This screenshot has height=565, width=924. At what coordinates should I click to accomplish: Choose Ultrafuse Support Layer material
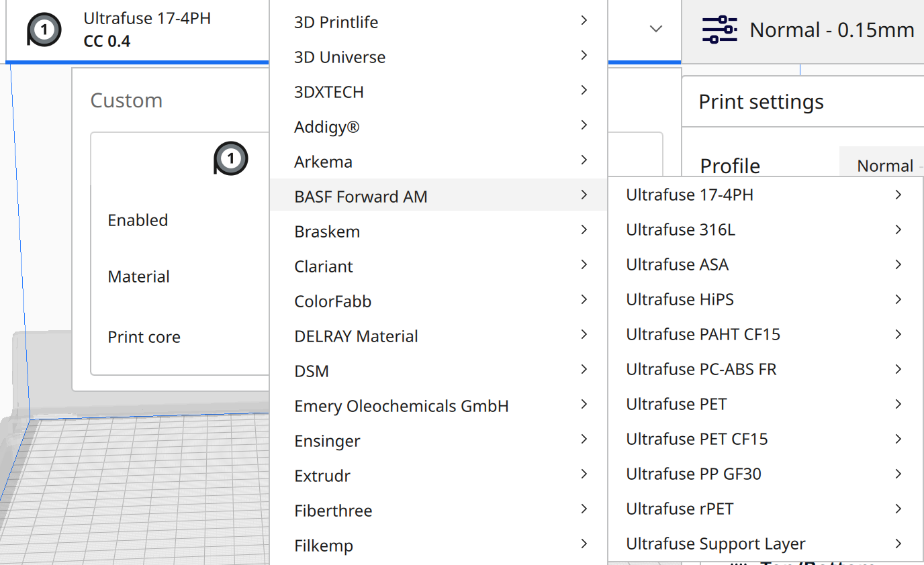point(766,544)
